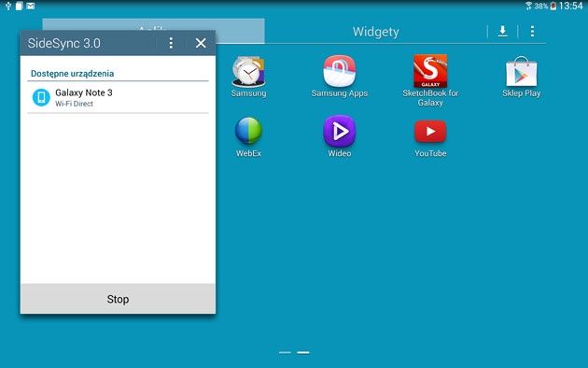588x368 pixels.
Task: Click the Dostępne urządzenia header
Action: pyautogui.click(x=73, y=74)
